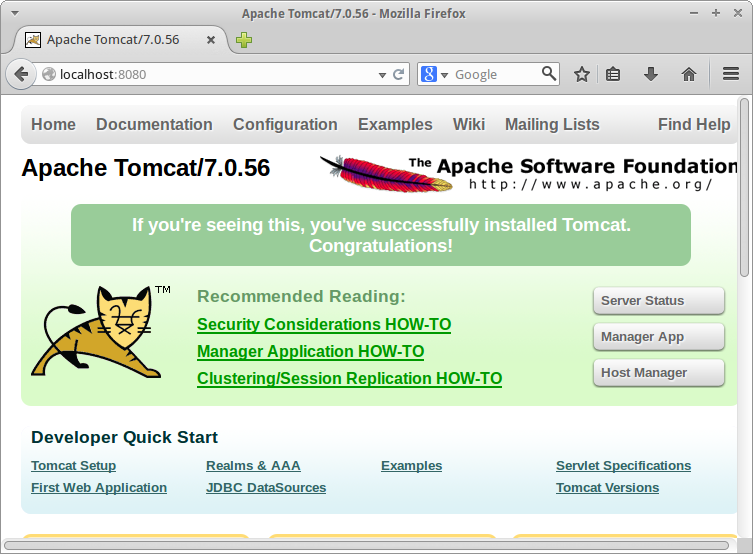This screenshot has width=753, height=554.
Task: Click the tab's Tomcat favicon
Action: click(x=33, y=40)
